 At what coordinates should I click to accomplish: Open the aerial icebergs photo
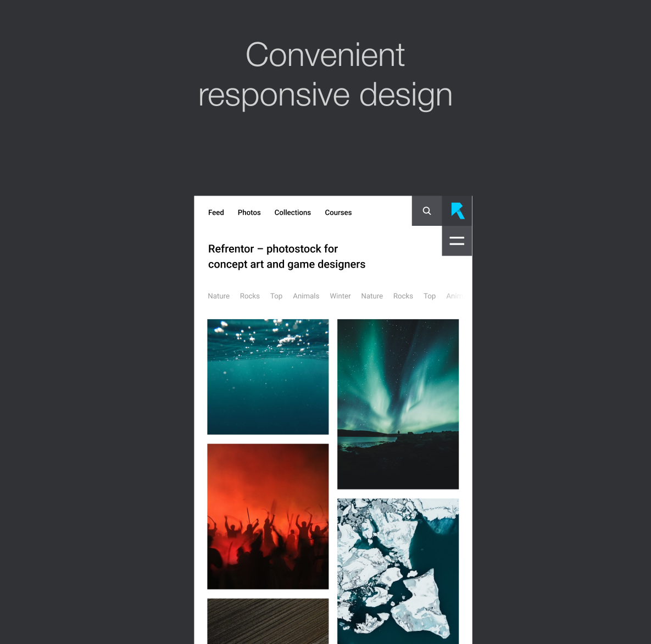(x=398, y=571)
